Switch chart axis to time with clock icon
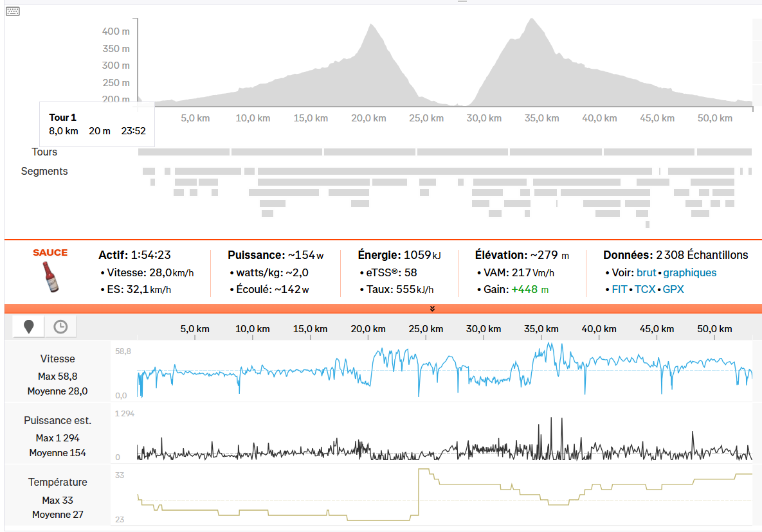Screen dimensions: 762x532 tap(60, 327)
